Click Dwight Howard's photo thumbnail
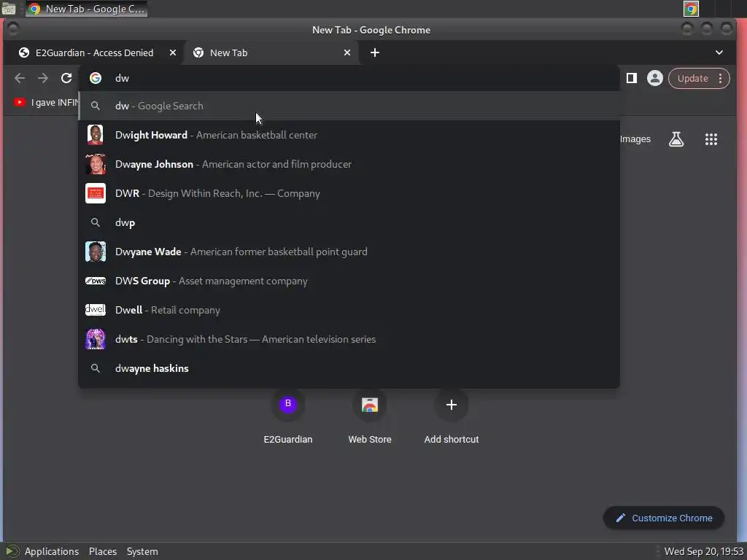The height and width of the screenshot is (560, 747). coord(96,135)
